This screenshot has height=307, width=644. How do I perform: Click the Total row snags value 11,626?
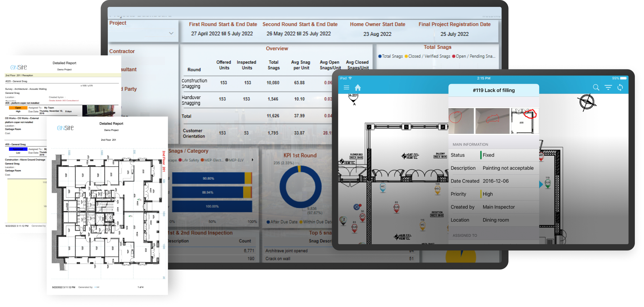[273, 116]
